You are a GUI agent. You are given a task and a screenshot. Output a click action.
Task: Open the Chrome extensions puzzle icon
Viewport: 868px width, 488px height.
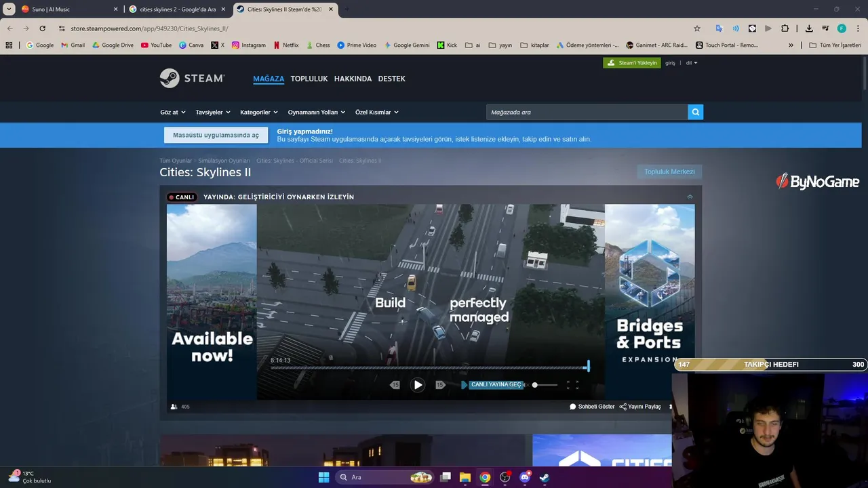(x=785, y=28)
